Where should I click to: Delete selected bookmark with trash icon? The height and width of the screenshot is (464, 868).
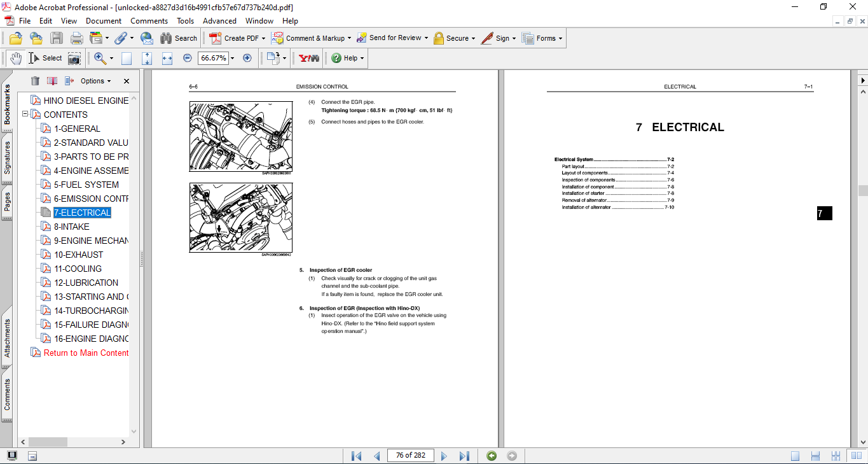[35, 81]
